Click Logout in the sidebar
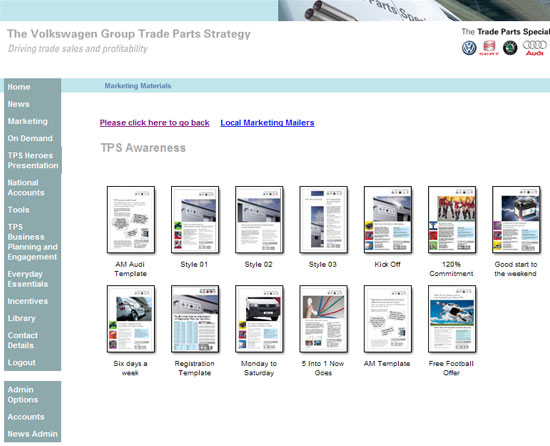The width and height of the screenshot is (550, 446). point(21,363)
